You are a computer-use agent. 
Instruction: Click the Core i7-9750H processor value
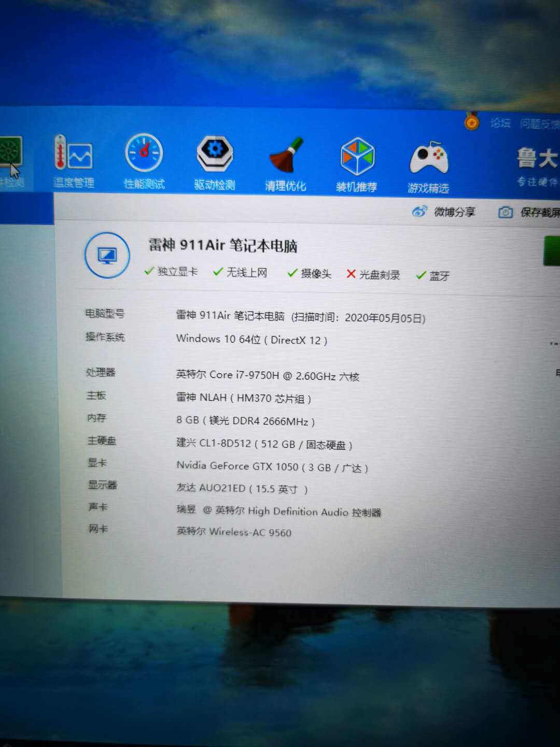point(268,375)
